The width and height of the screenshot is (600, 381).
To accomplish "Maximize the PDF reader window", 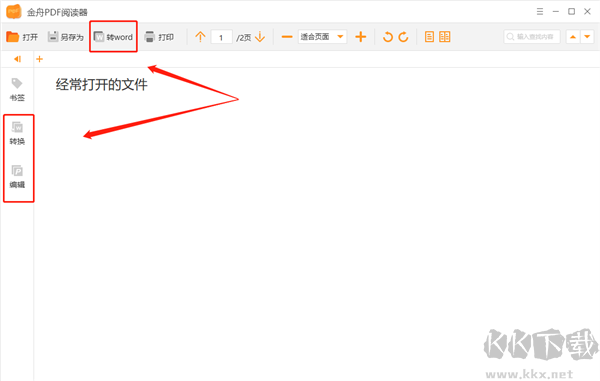I will (571, 11).
